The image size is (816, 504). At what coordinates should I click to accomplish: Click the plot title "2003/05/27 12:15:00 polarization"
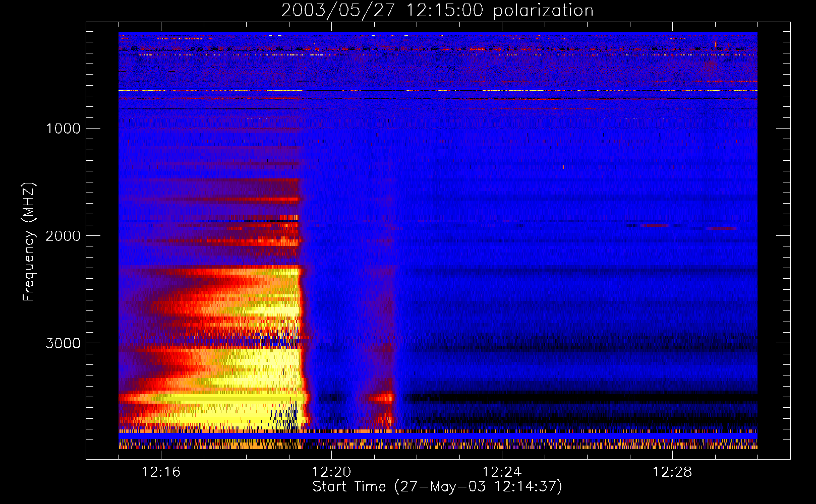click(437, 11)
